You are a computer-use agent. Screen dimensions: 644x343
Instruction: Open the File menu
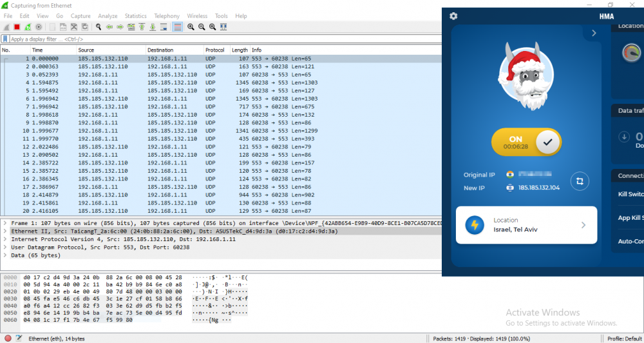point(8,16)
